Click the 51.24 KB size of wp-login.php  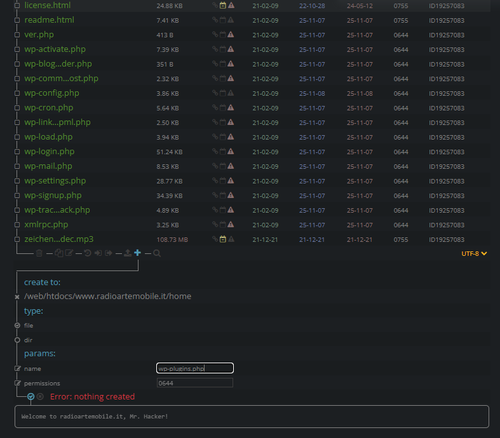tap(169, 152)
